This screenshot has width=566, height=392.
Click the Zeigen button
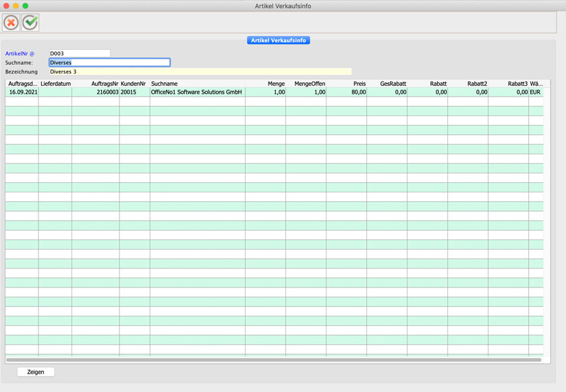[36, 372]
